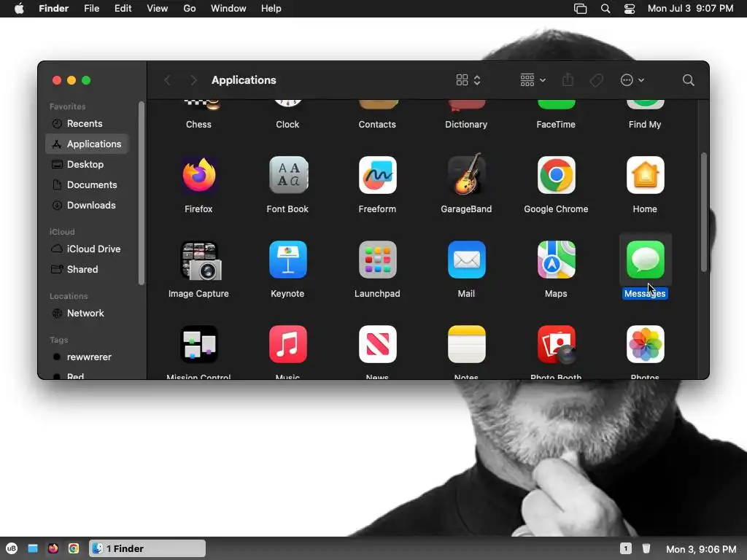The height and width of the screenshot is (560, 747).
Task: Click the Chess app label
Action: coord(198,124)
